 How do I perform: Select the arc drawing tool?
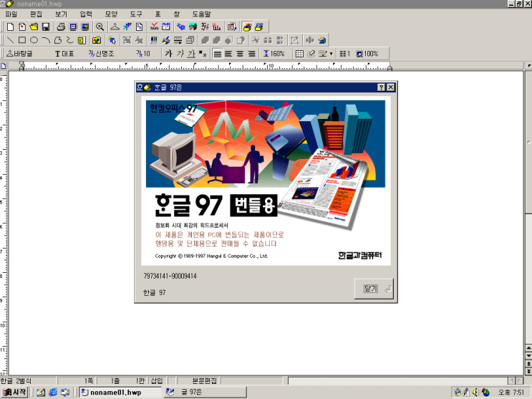pos(46,40)
